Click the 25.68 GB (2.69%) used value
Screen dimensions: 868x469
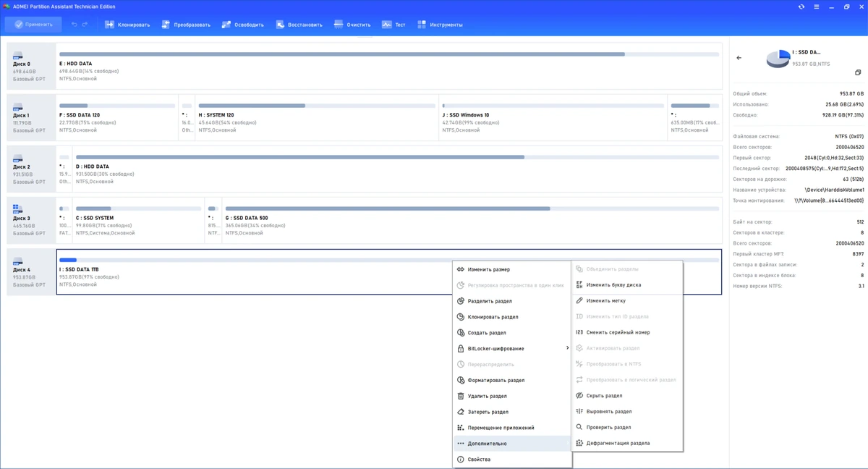tap(845, 104)
